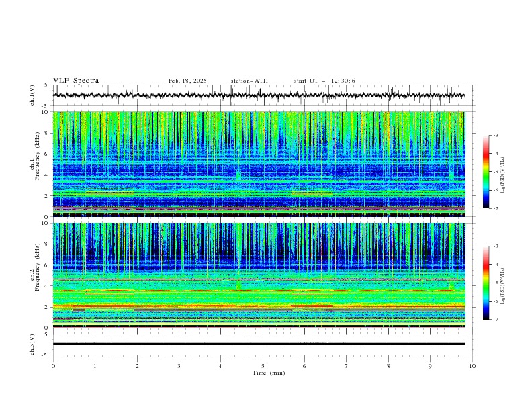This screenshot has height=411, width=532.
Task: Click the time axis tick label "7"
Action: (x=347, y=366)
